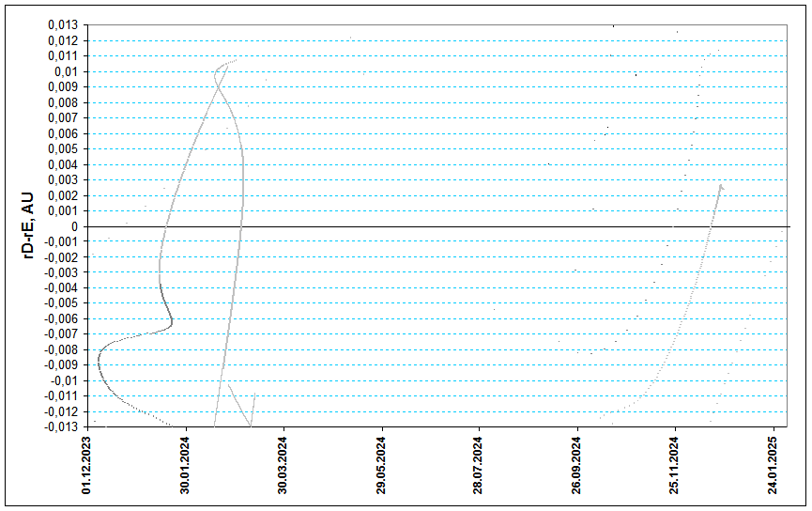This screenshot has height=511, width=812.
Task: Select the y-axis label 0,012
Action: click(63, 40)
